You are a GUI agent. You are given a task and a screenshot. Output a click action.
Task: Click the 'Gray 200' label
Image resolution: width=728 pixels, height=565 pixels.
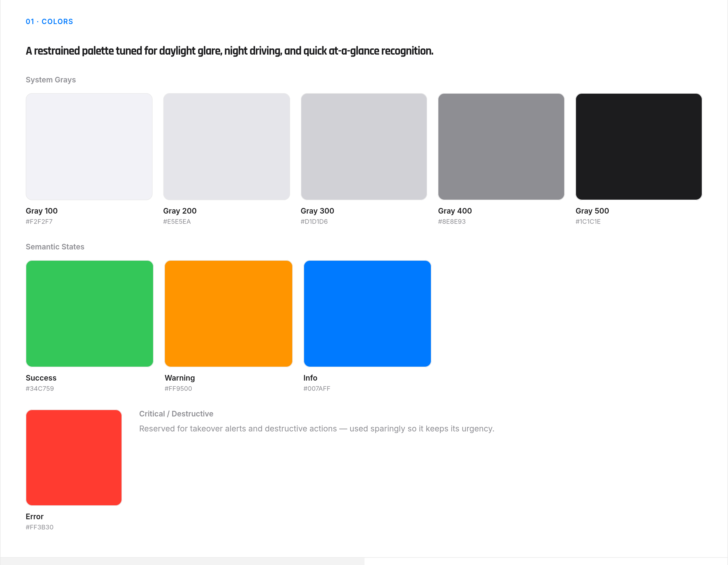click(x=180, y=211)
